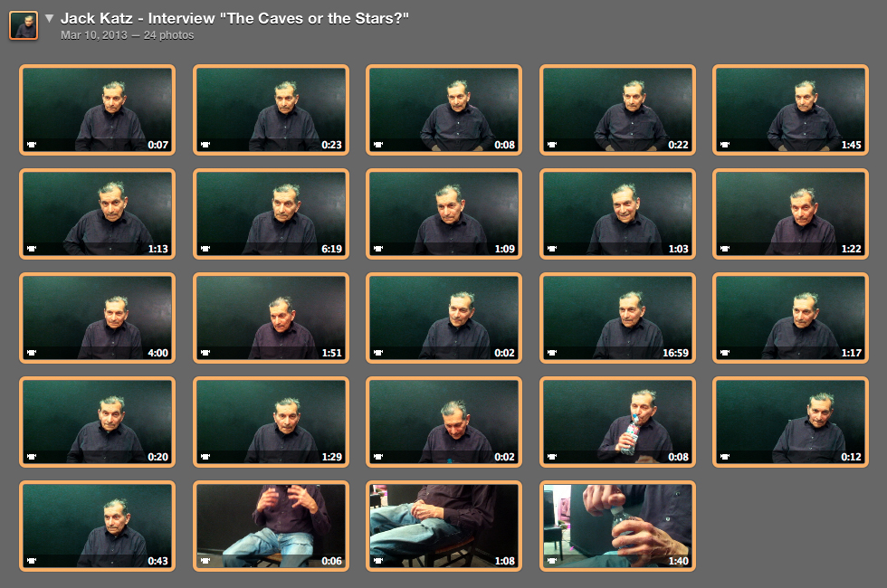The height and width of the screenshot is (588, 887).
Task: Select the 6:19 video clip
Action: [x=271, y=213]
